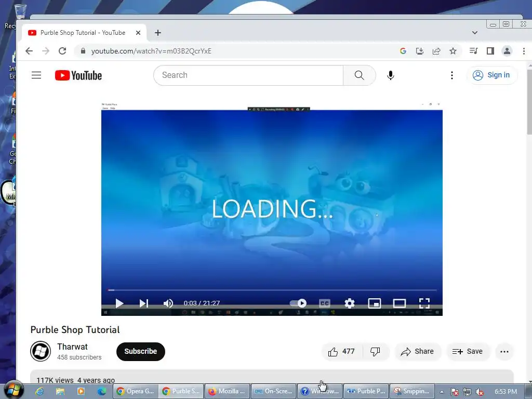Click the video description box showing 117K views
Screen dimensions: 532x399
(272, 377)
